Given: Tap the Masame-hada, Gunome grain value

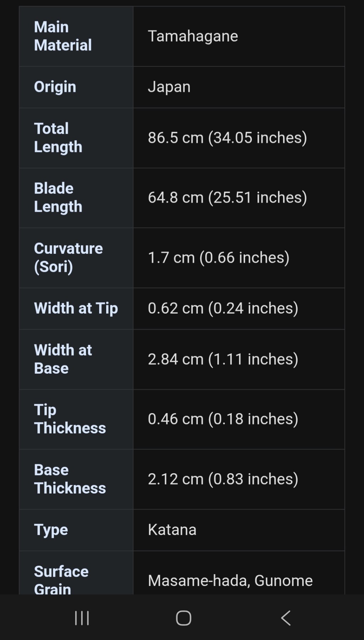Looking at the screenshot, I should tap(230, 580).
